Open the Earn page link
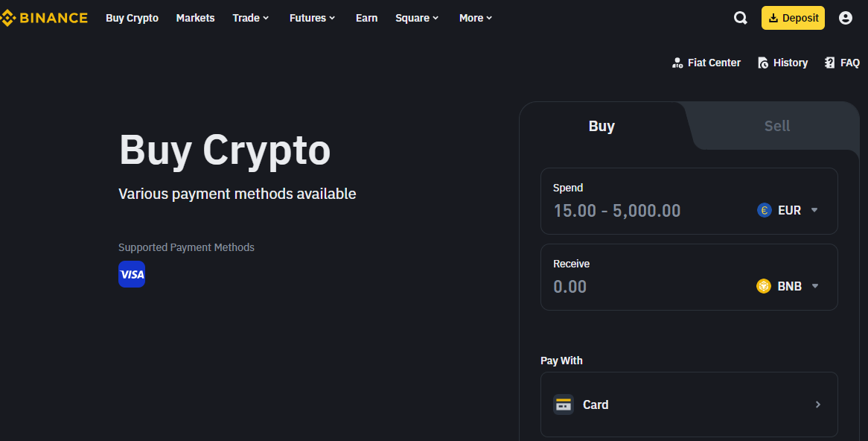 366,19
